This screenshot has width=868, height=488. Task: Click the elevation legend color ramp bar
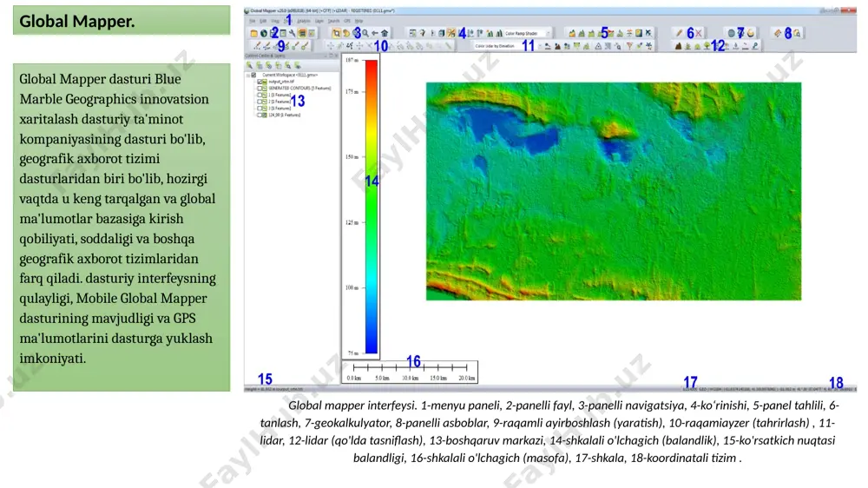point(372,206)
